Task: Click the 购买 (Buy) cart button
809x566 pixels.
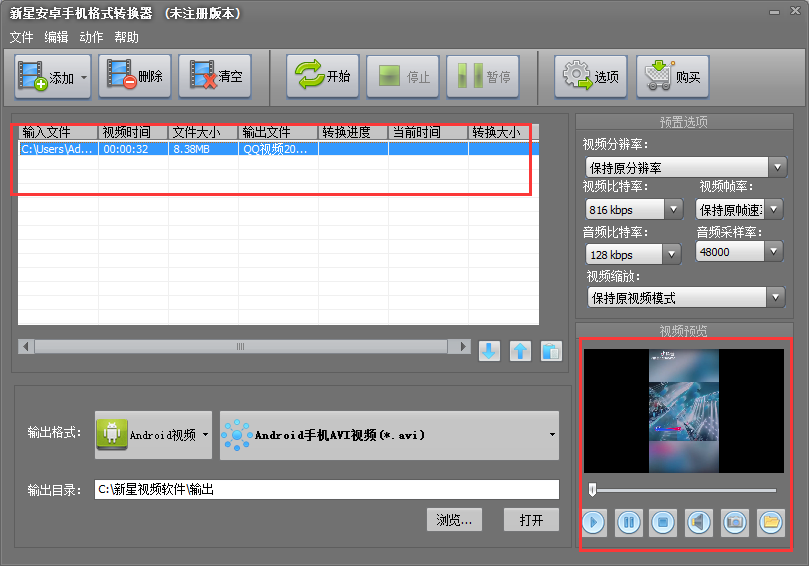Action: coord(673,77)
